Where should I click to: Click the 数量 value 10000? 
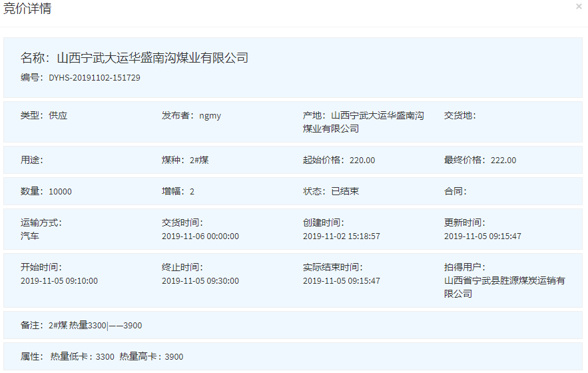click(x=60, y=192)
